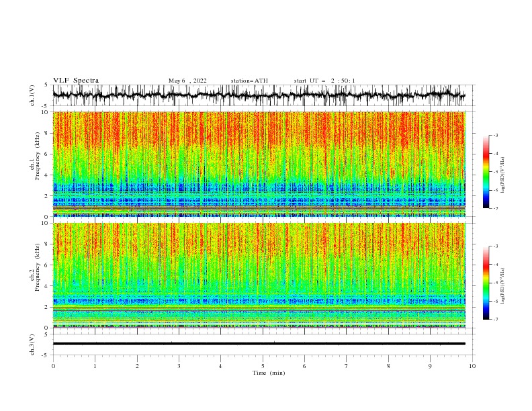Viewport: 532px width, 411px height.
Task: Click the "ch.3(V)" axis label
Action: coord(32,345)
